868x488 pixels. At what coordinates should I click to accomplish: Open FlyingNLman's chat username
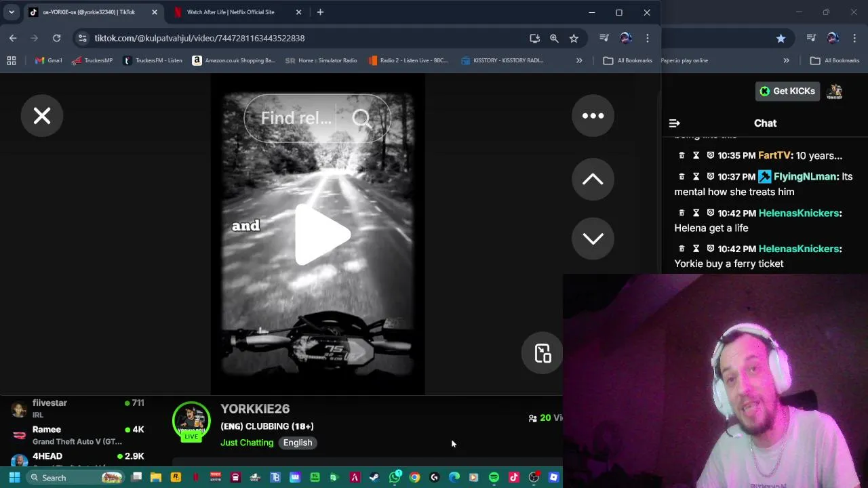(805, 176)
